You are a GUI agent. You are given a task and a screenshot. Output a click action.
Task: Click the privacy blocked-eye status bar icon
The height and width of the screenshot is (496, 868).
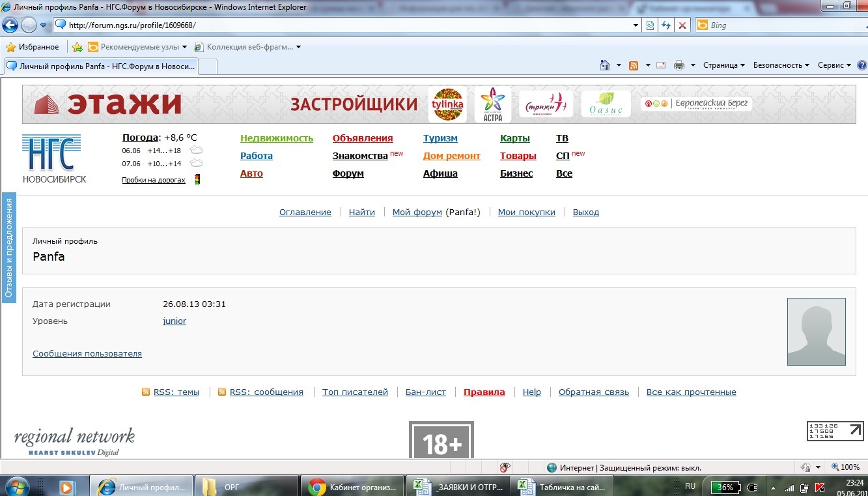click(x=505, y=467)
